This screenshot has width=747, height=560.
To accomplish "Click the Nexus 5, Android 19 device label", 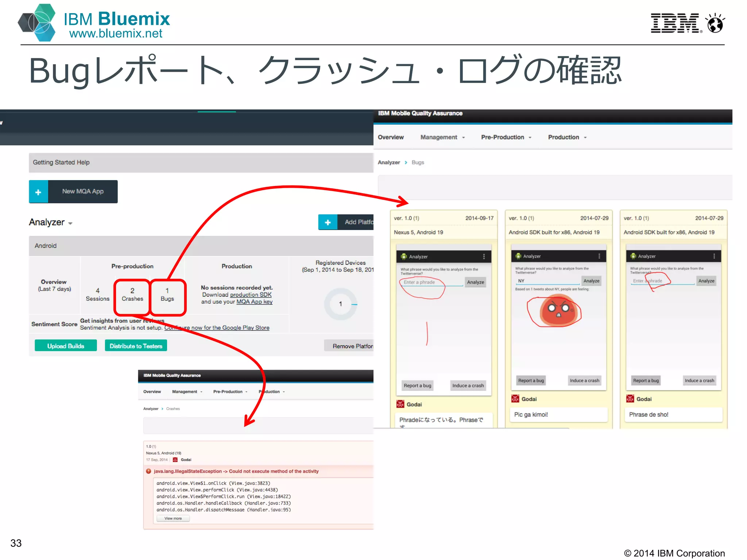I will point(418,232).
